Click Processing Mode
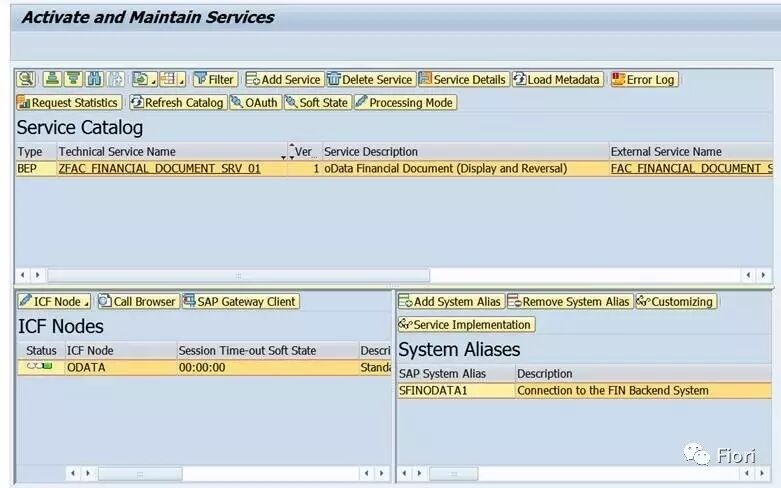 click(405, 103)
